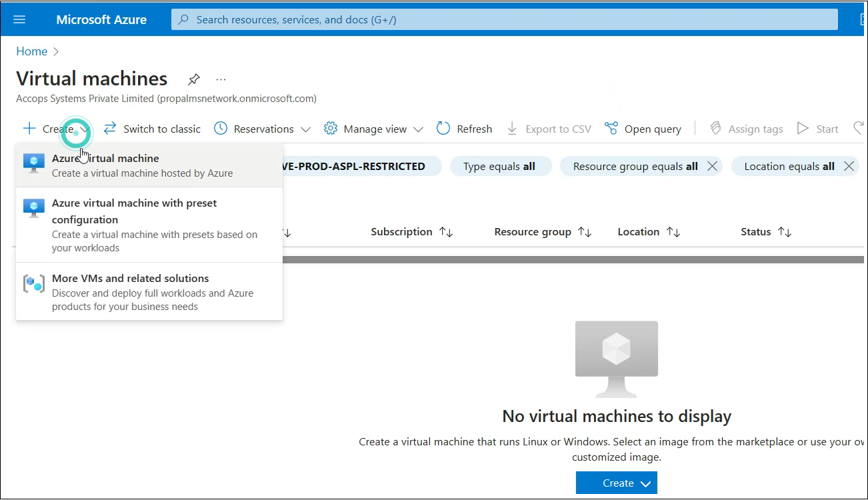
Task: Click the Refresh circular arrow icon
Action: 443,128
